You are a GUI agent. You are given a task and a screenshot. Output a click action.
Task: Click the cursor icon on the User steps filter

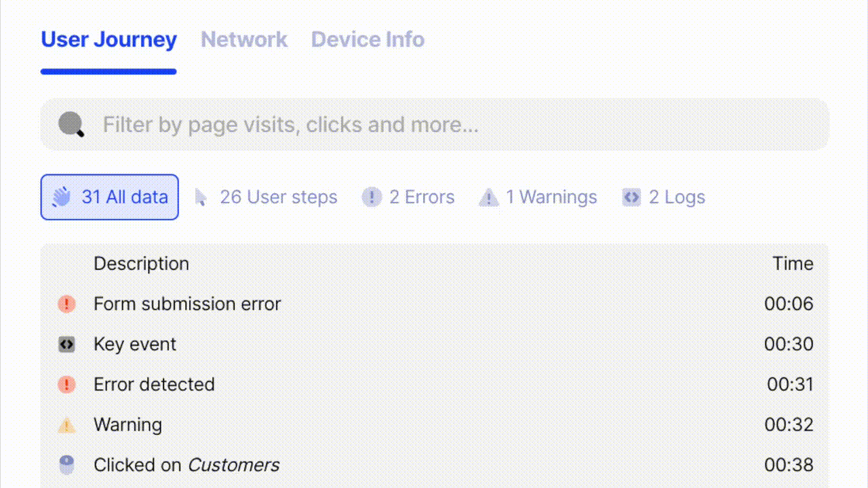(x=201, y=197)
